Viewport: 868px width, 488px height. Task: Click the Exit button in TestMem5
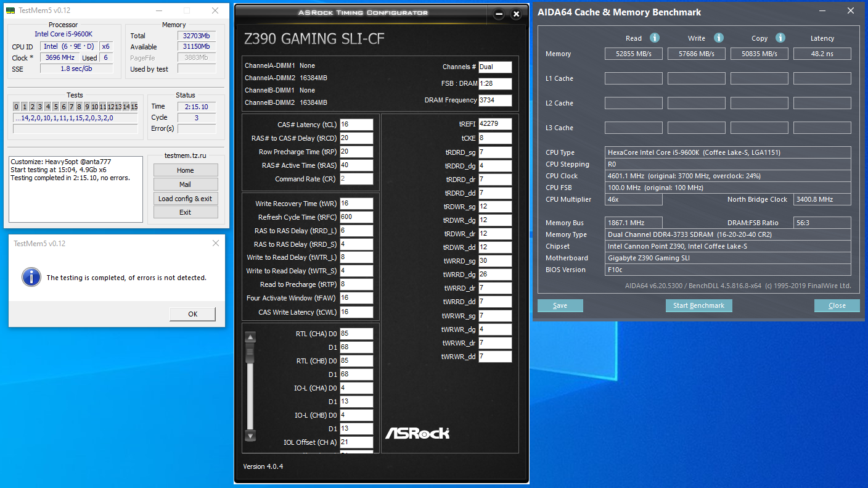click(186, 212)
